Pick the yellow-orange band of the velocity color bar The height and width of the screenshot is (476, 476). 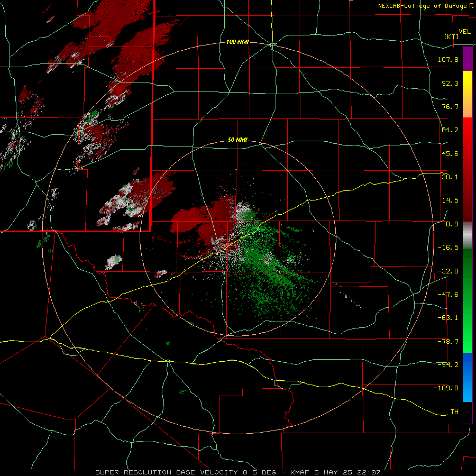point(467,94)
